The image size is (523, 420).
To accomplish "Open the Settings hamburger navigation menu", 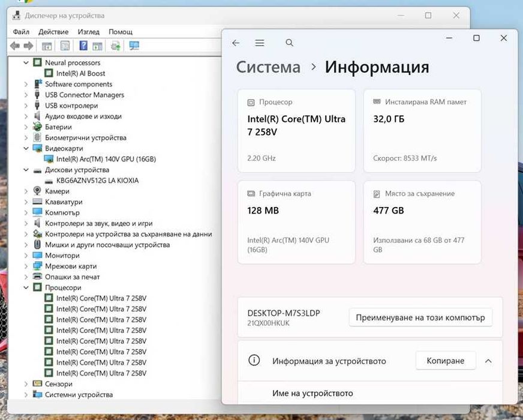I will coord(260,43).
